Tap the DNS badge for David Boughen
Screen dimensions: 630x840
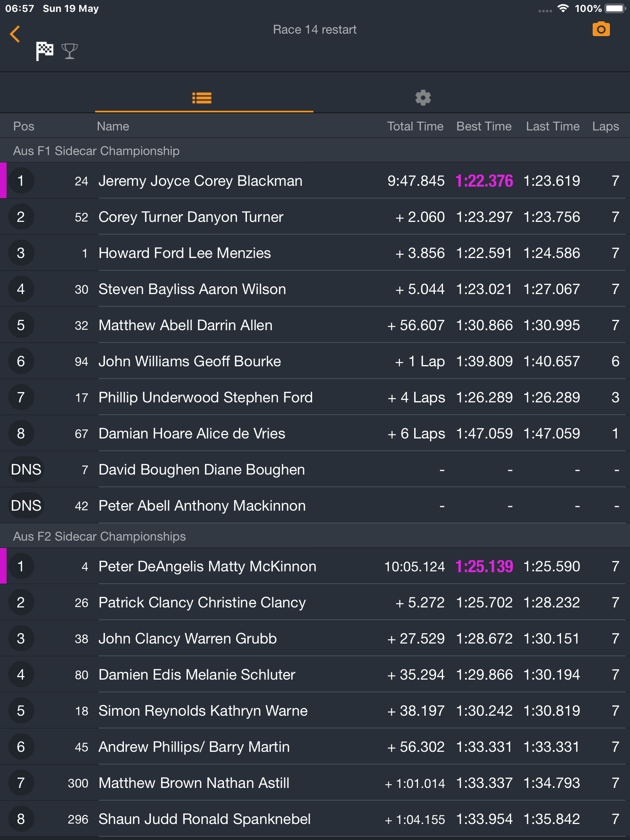point(26,470)
